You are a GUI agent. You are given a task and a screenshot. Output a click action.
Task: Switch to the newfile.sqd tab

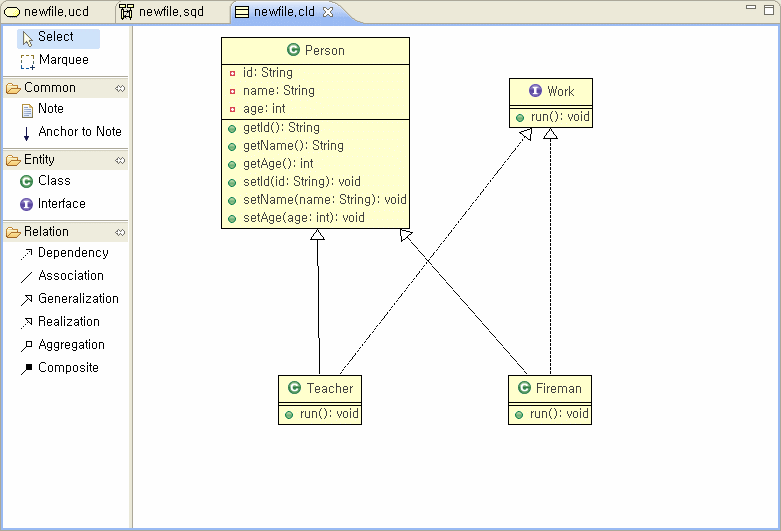[x=170, y=12]
